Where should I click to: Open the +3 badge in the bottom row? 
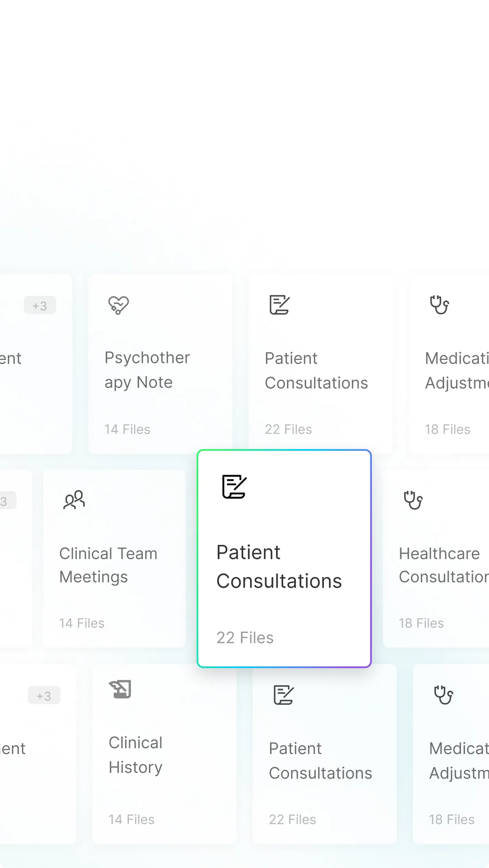(x=44, y=695)
